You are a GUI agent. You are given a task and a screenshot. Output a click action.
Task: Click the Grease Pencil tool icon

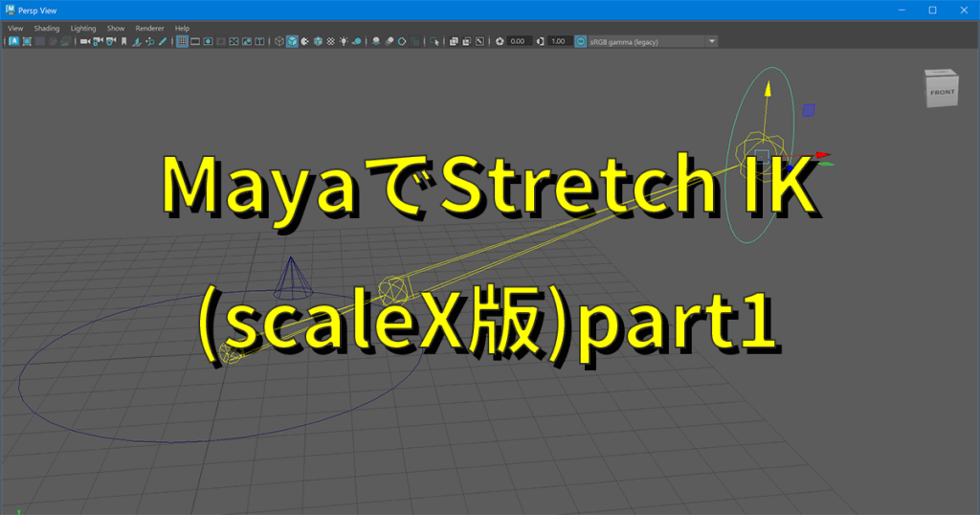pyautogui.click(x=164, y=41)
